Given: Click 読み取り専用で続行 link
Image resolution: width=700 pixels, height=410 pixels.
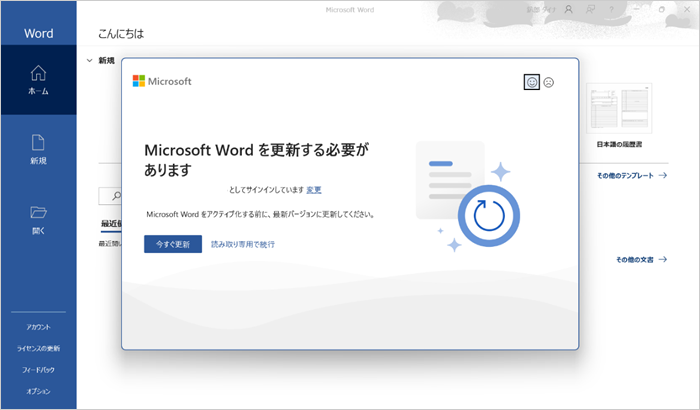Looking at the screenshot, I should pos(243,244).
